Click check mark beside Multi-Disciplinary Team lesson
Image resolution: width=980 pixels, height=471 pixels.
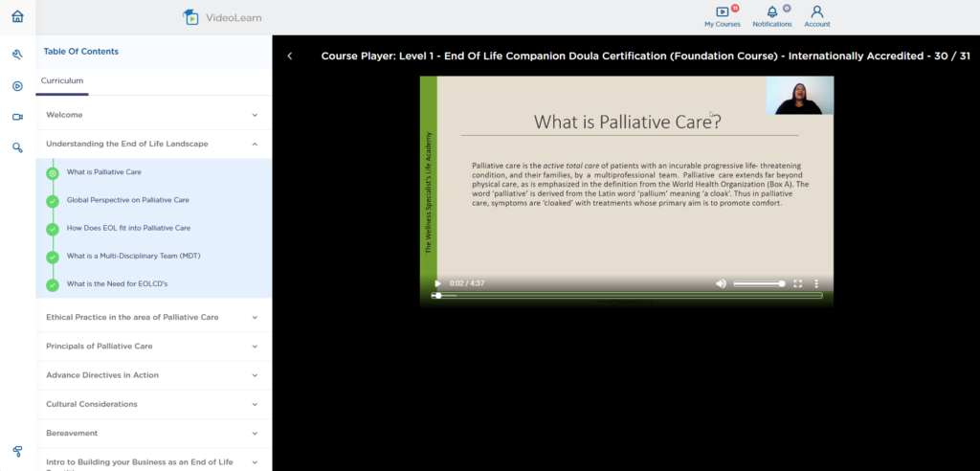pyautogui.click(x=53, y=257)
